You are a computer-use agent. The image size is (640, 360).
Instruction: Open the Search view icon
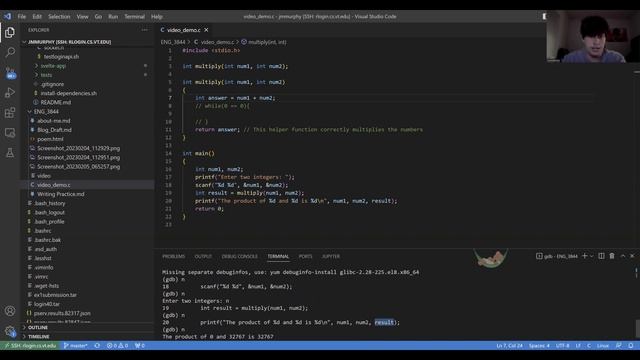click(x=10, y=52)
